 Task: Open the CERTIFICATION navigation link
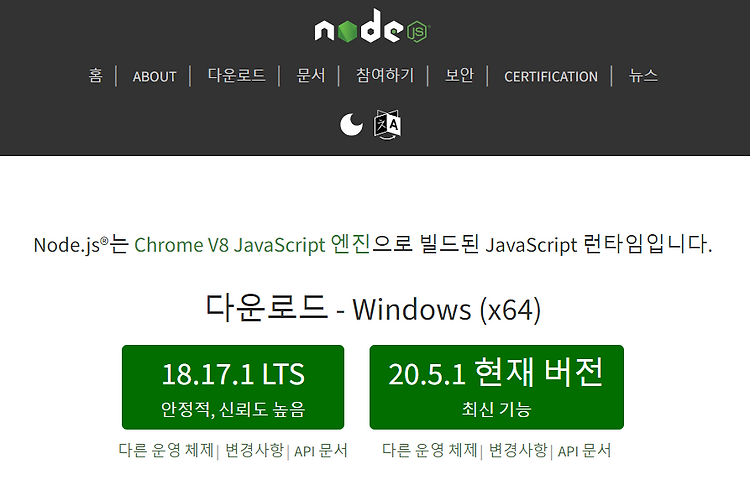click(x=551, y=77)
